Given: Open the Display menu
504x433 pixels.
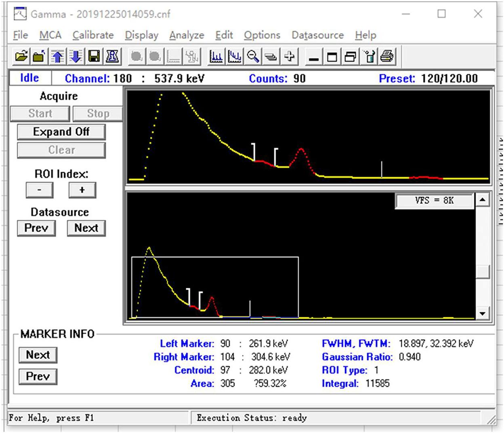Looking at the screenshot, I should 141,35.
